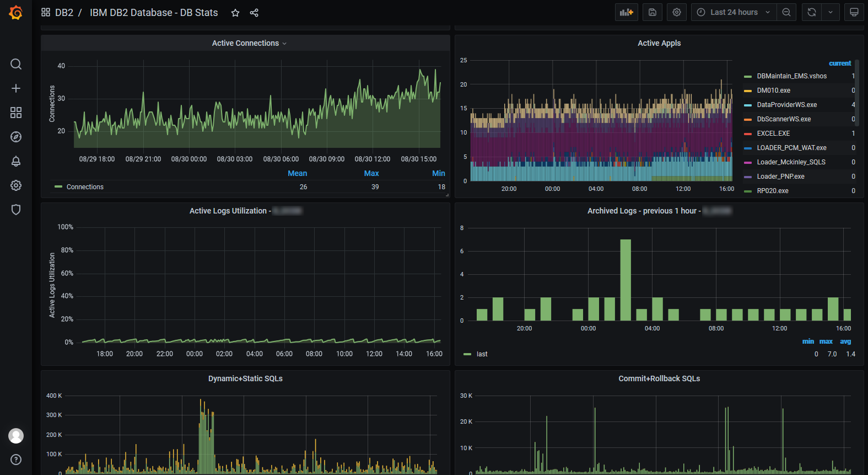Viewport: 868px width, 475px height.
Task: Click the Active Connections panel resize handle
Action: tap(447, 195)
